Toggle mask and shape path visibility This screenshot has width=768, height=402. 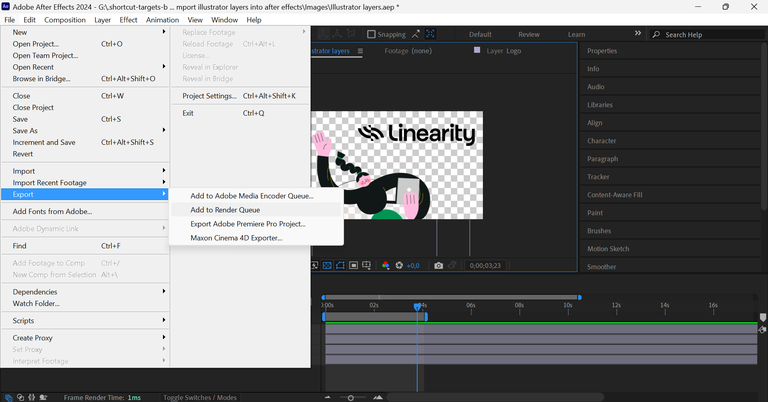341,265
